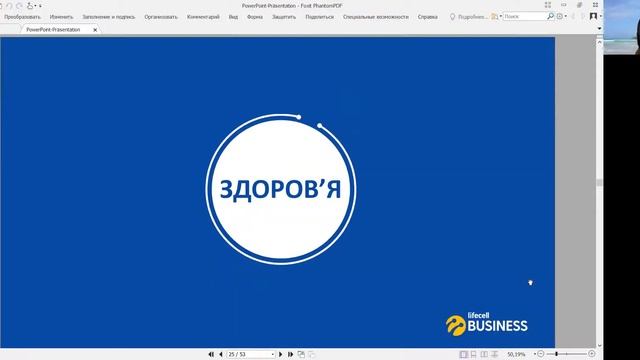Open the Преобразовать ribbon tab
Viewport: 640px width, 360px height.
[x=22, y=17]
